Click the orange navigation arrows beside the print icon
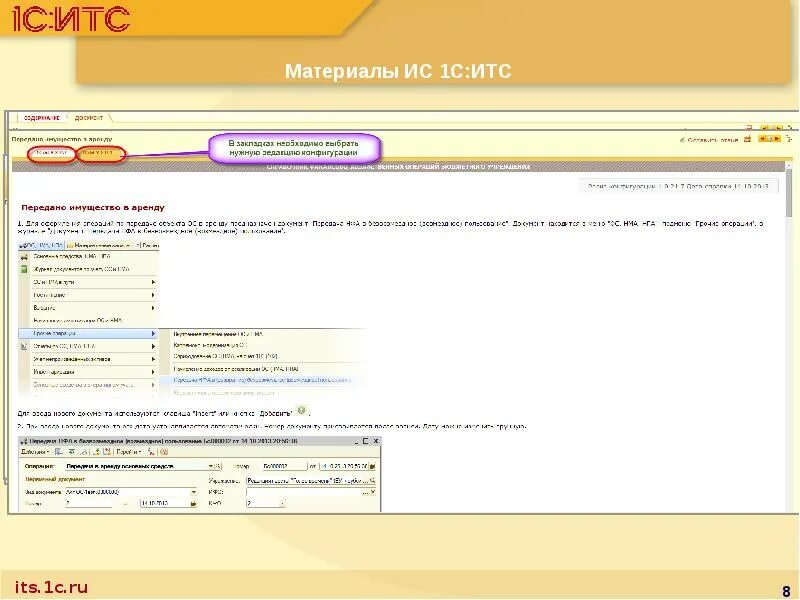Viewport: 800px width, 600px height. point(769,139)
